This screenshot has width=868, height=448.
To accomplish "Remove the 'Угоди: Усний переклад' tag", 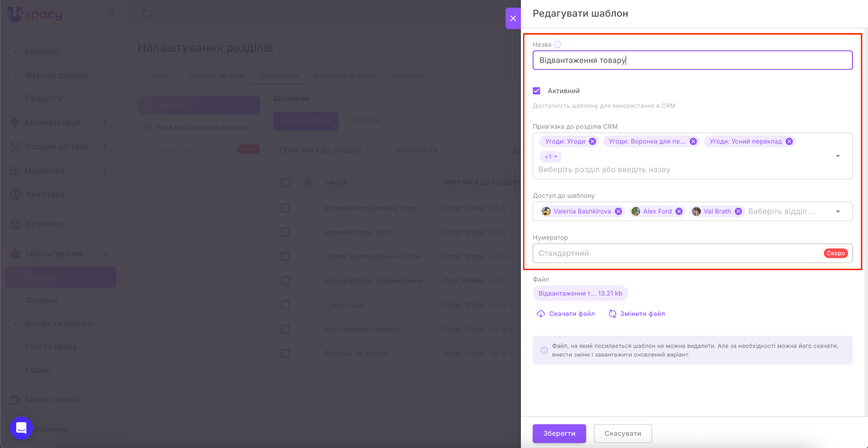I will tap(789, 141).
